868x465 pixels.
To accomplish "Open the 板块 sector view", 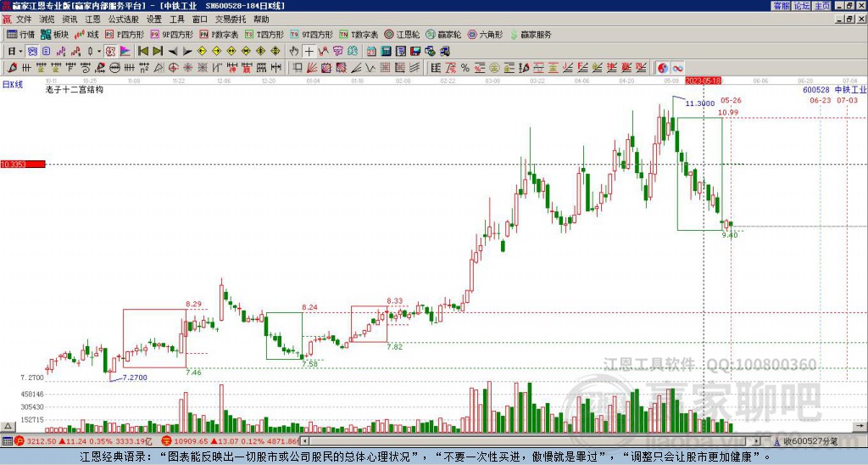I will click(54, 34).
